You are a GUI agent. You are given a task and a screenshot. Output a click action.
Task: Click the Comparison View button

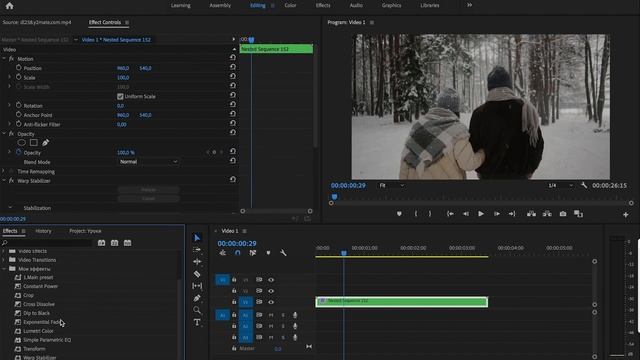[578, 214]
